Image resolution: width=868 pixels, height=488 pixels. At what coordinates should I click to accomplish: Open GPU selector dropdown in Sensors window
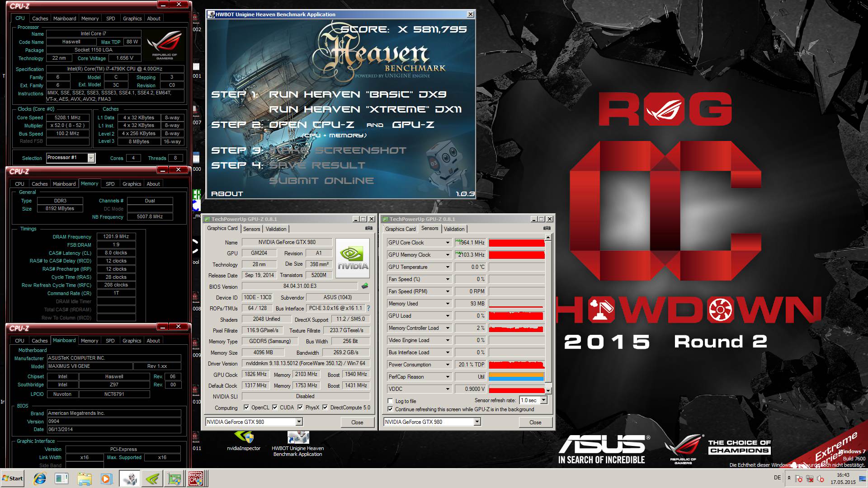[x=477, y=422]
